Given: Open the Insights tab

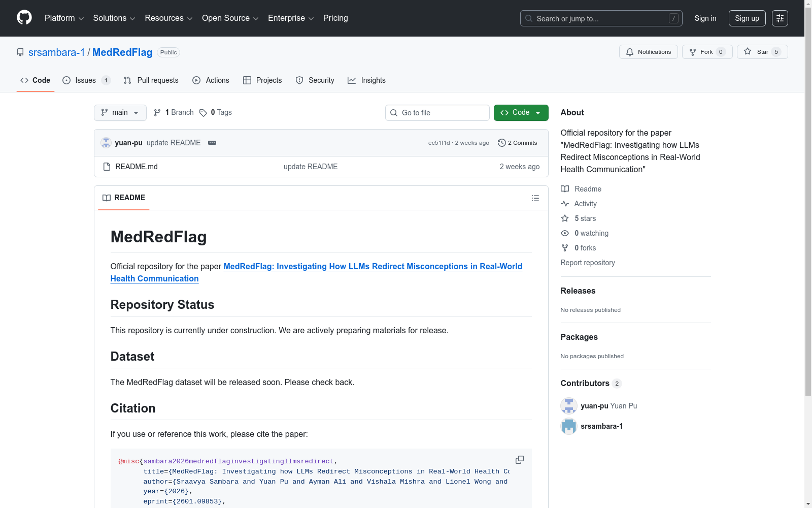Looking at the screenshot, I should click(x=366, y=80).
